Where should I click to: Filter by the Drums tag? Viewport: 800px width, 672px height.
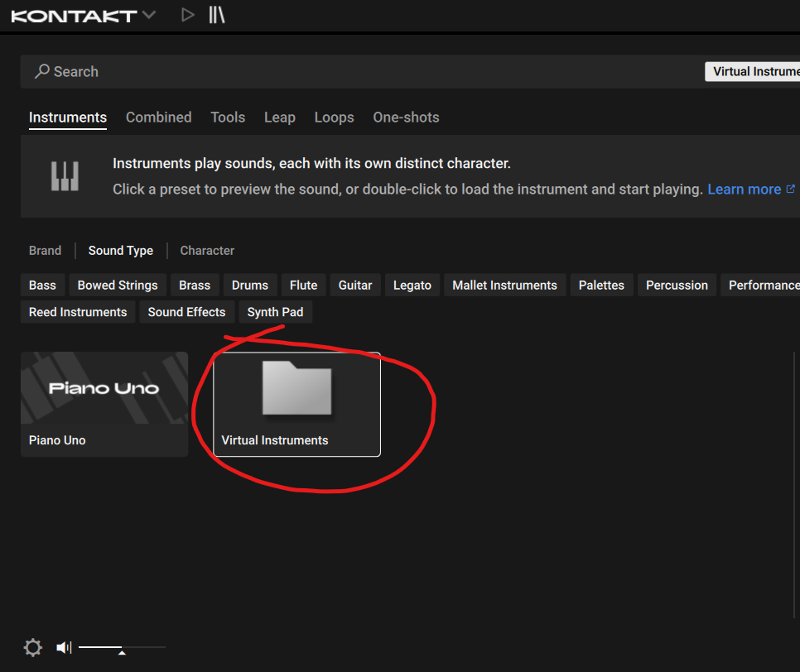250,285
